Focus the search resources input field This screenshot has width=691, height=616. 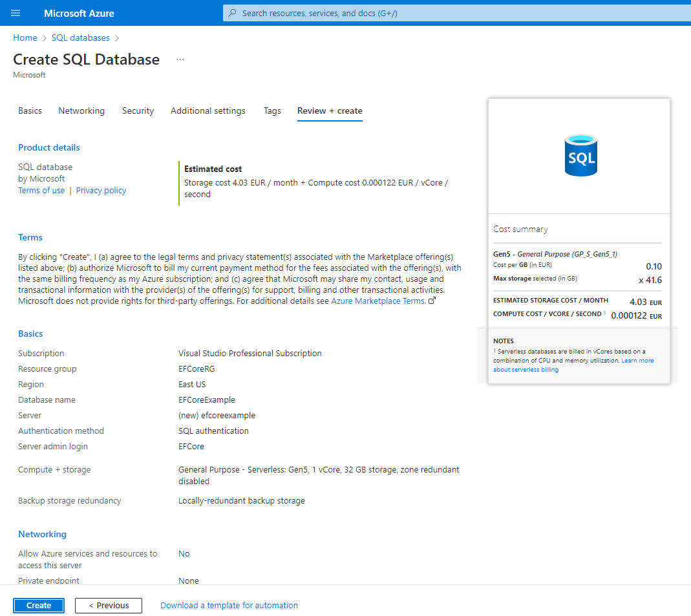[452, 13]
